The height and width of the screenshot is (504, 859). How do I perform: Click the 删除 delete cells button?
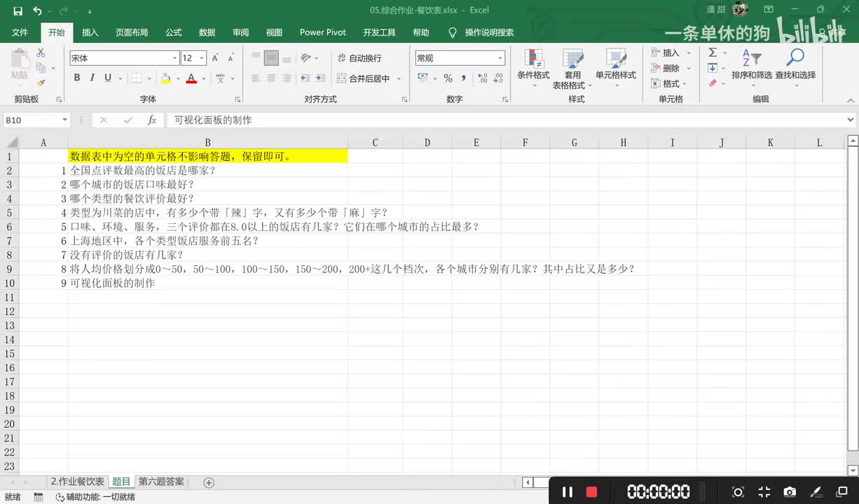[671, 68]
